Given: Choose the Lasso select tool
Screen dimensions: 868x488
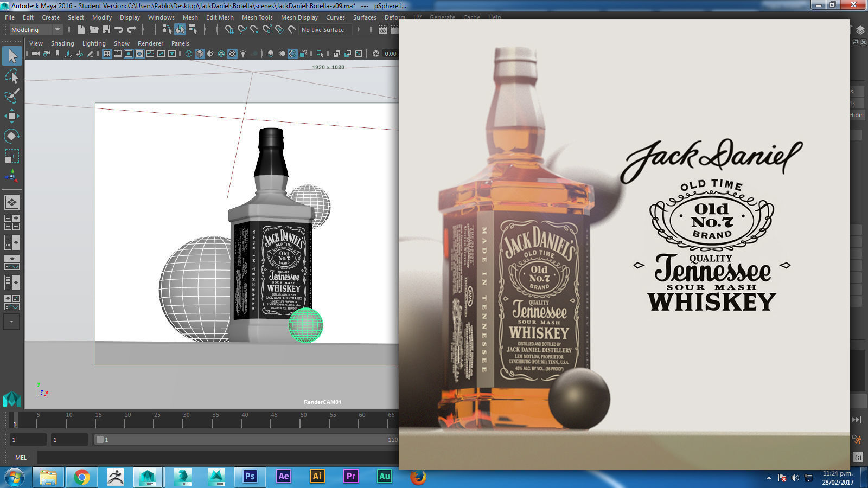Looking at the screenshot, I should (x=12, y=76).
